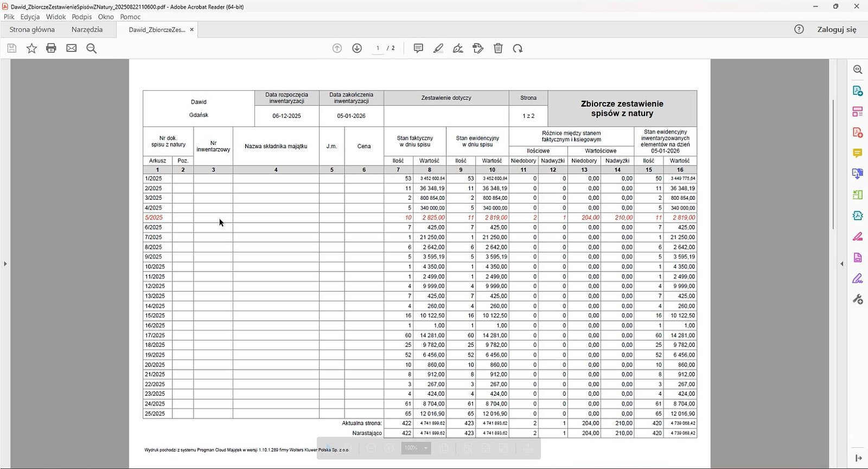
Task: Open the find text magnifier tool
Action: pyautogui.click(x=91, y=48)
